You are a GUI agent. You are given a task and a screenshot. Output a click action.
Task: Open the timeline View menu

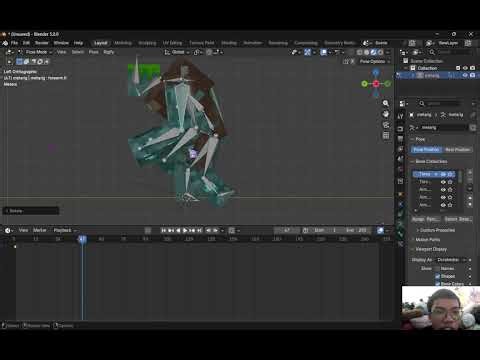pos(23,230)
